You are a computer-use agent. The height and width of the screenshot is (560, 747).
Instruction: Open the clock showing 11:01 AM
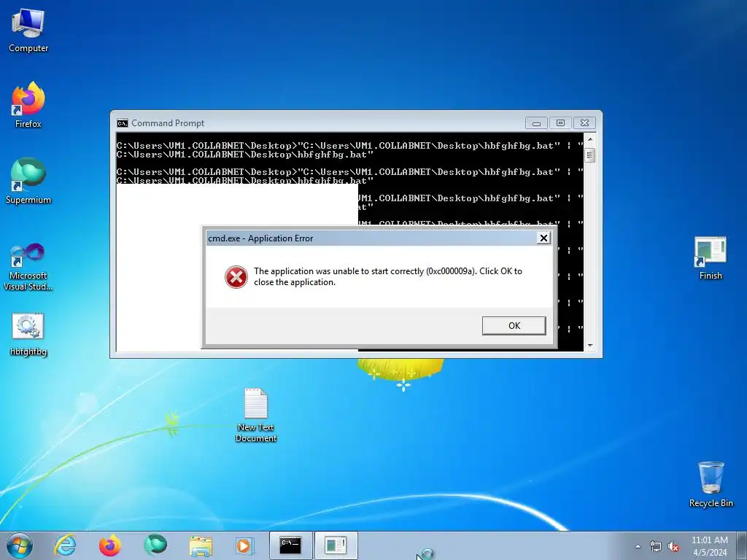709,546
